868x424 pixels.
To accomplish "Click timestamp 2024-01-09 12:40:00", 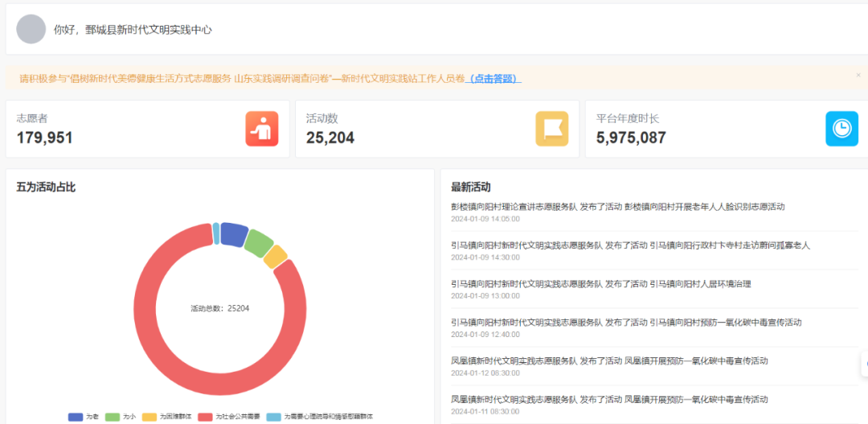I will coord(485,334).
